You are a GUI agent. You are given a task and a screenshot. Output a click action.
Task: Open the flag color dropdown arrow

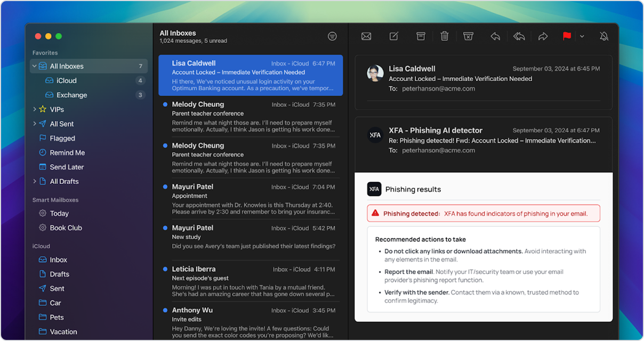582,36
